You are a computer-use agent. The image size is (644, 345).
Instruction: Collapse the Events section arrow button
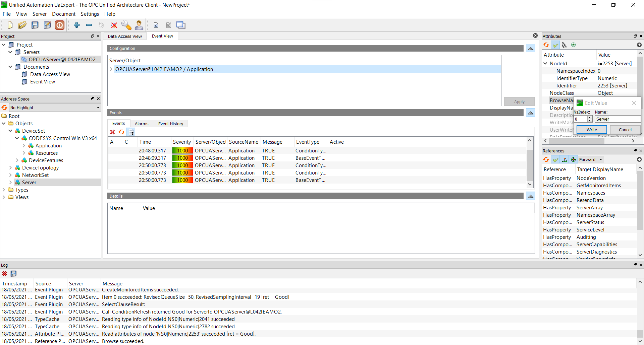tap(530, 113)
